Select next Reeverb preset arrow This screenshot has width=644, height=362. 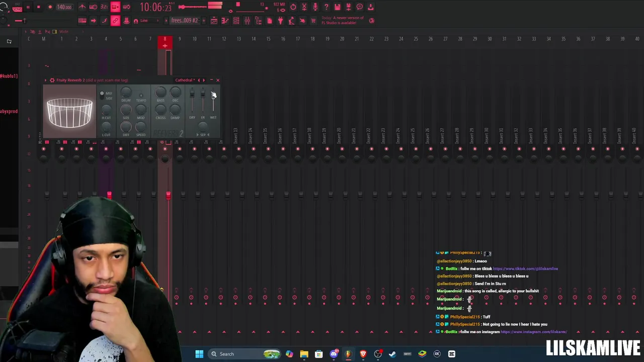tap(204, 80)
